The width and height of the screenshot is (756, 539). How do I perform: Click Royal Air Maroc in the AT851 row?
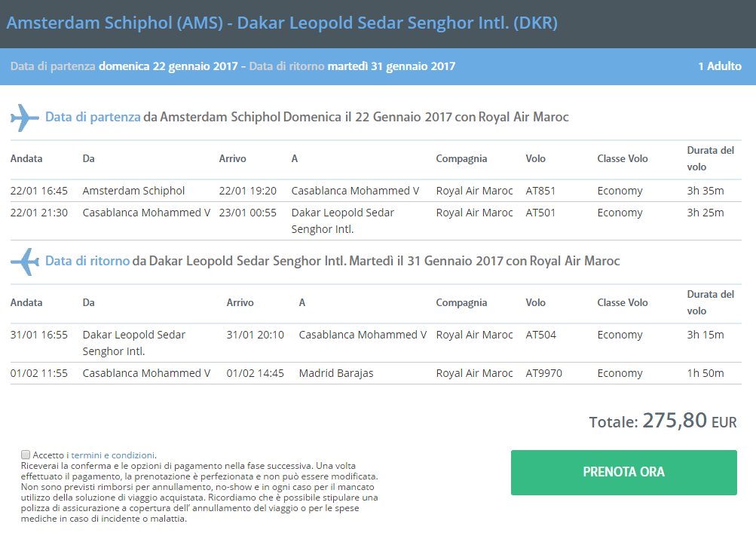[x=474, y=191]
